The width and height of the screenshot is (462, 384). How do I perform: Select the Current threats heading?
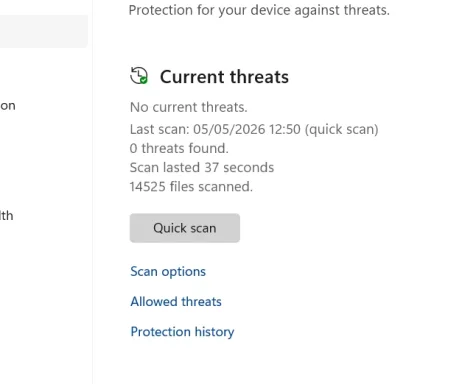224,77
